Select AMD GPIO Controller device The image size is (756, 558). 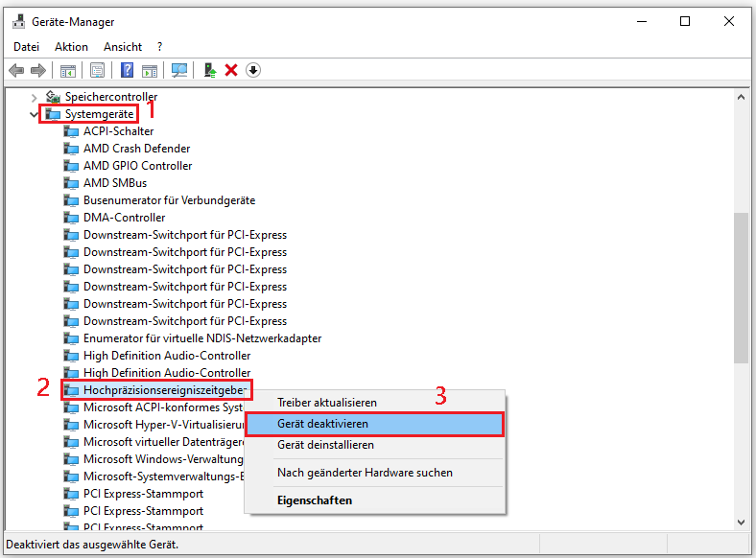click(x=138, y=166)
